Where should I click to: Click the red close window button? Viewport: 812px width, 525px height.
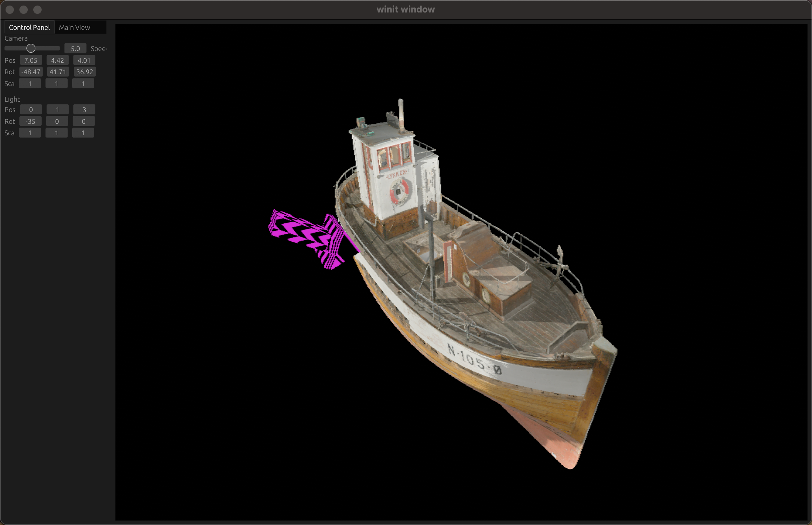click(10, 10)
